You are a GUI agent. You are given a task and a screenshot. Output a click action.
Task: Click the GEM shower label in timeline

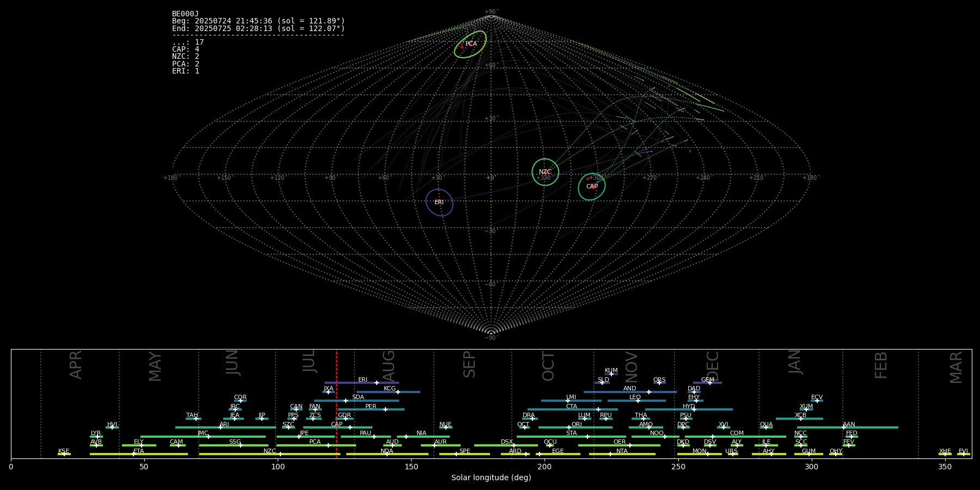click(x=708, y=380)
